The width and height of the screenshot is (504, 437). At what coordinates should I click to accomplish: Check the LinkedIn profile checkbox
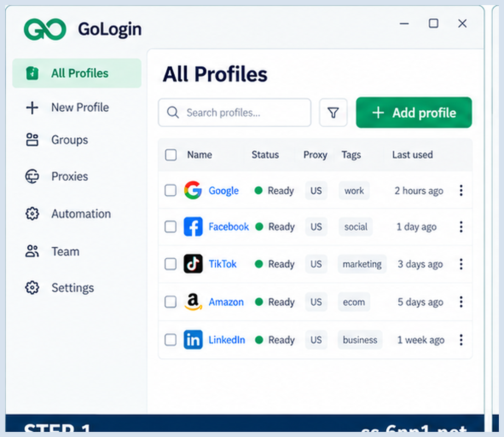click(170, 340)
